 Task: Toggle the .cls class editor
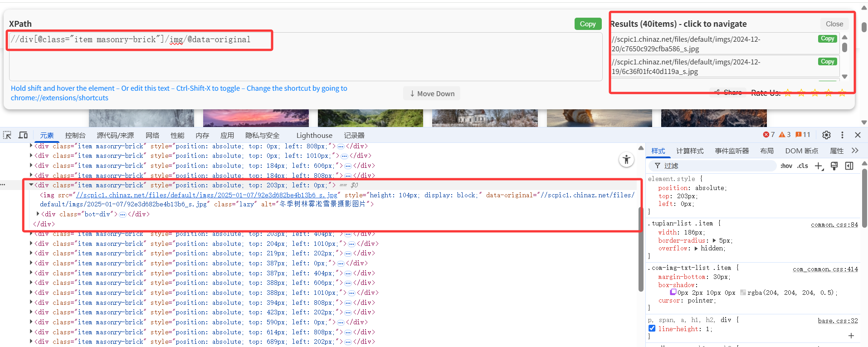click(x=803, y=166)
